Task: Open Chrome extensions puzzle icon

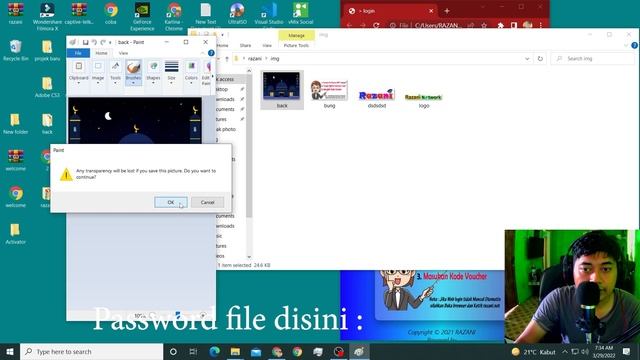Action: pos(500,25)
